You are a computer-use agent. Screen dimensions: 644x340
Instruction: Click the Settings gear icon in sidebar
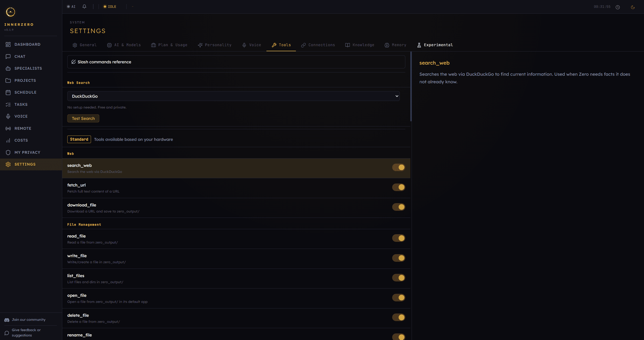(8, 164)
